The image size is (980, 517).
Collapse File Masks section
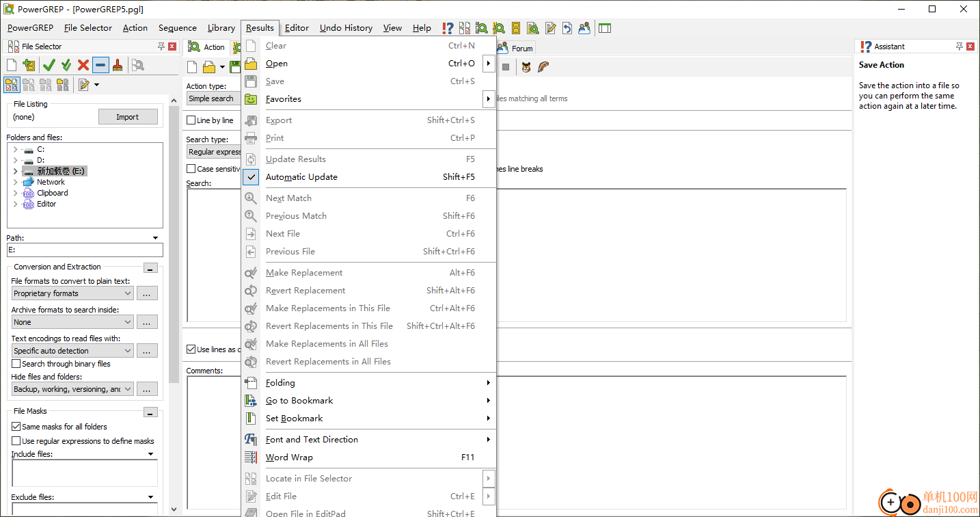point(151,412)
